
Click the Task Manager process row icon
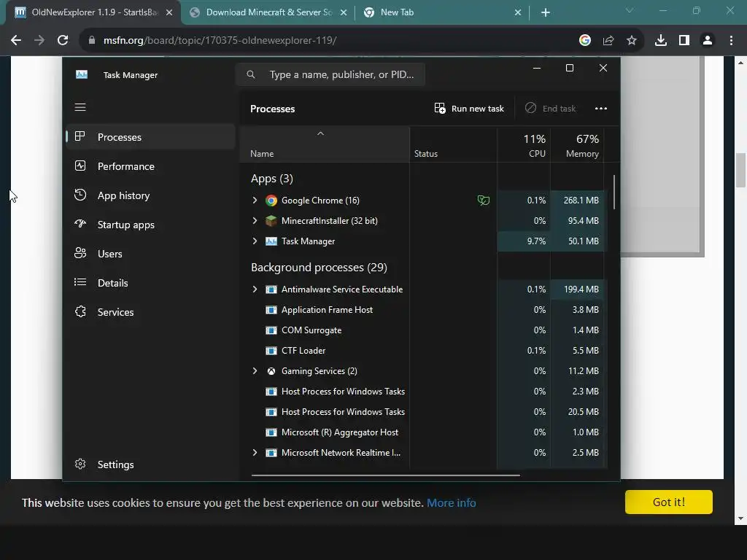point(271,241)
